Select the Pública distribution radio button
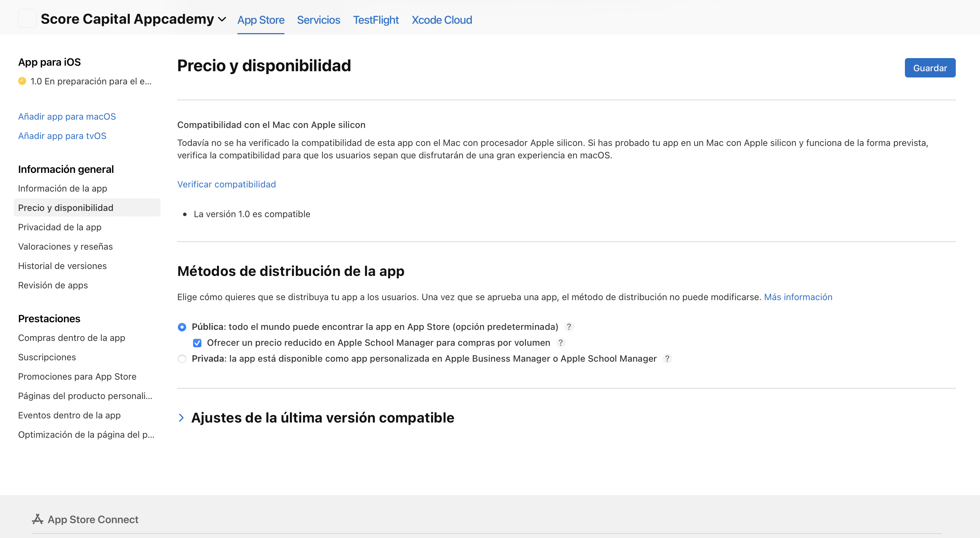The width and height of the screenshot is (980, 538). (182, 327)
